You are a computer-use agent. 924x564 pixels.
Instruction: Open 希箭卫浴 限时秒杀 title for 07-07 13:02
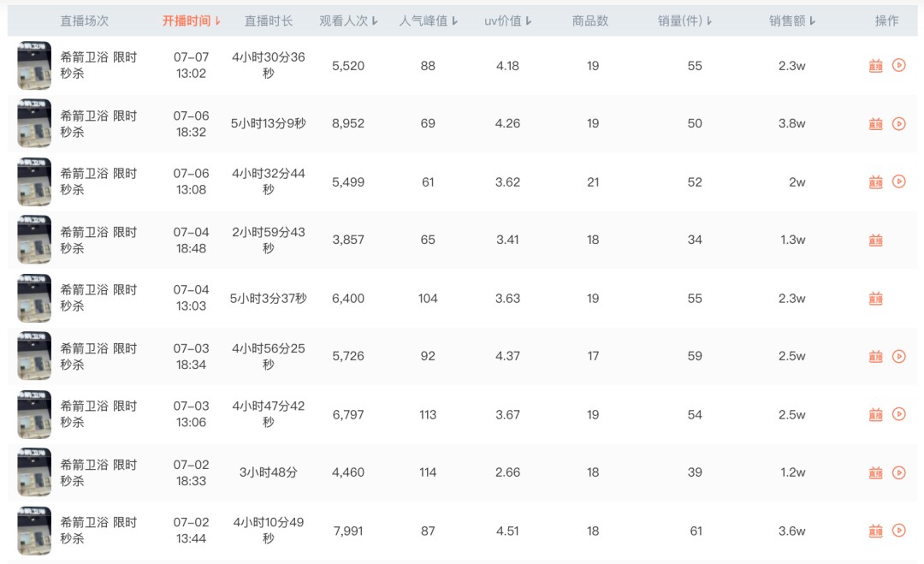click(98, 65)
